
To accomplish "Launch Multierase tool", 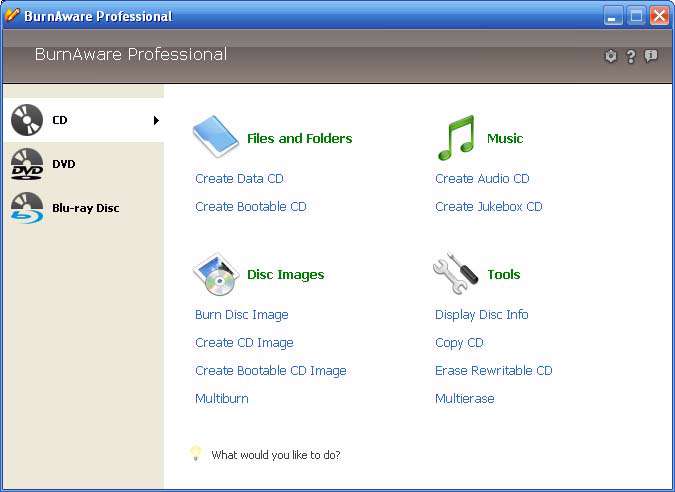I will (x=464, y=399).
